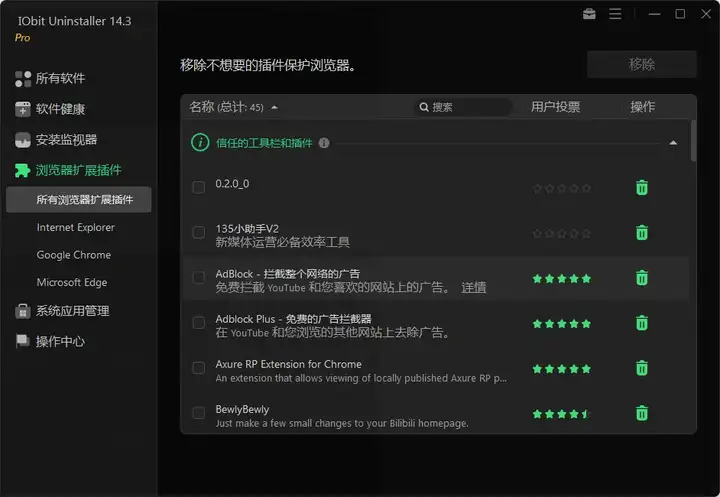Click the magnifier search icon
Image resolution: width=720 pixels, height=497 pixels.
424,107
